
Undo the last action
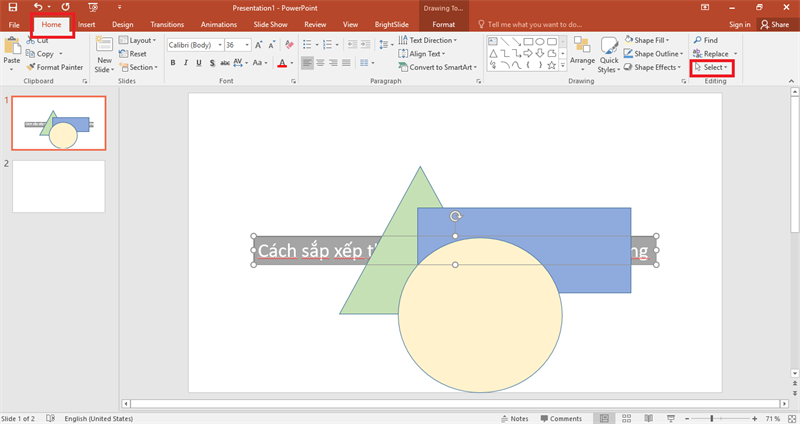[38, 7]
